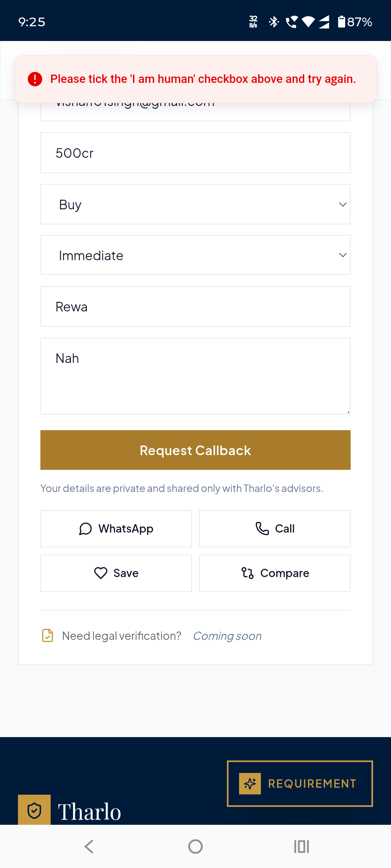Focus the 500cr budget field

click(195, 153)
